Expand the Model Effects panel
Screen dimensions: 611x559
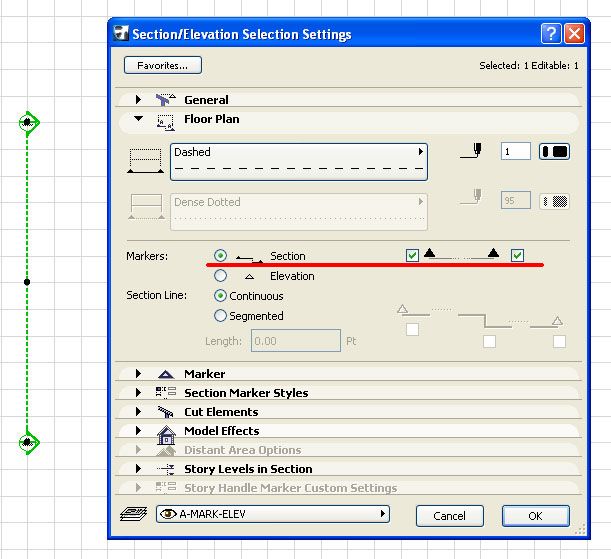coord(138,430)
